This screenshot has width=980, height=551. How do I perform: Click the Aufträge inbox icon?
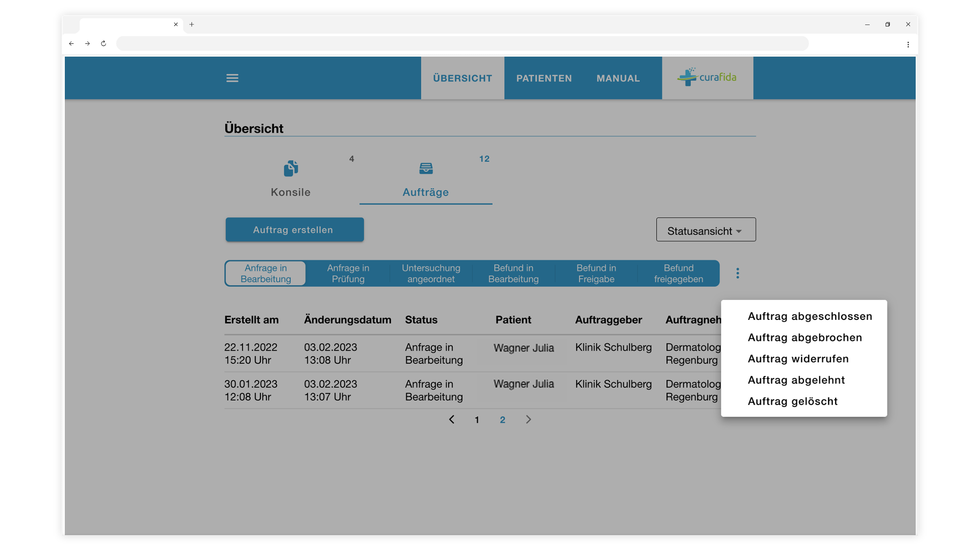tap(426, 168)
